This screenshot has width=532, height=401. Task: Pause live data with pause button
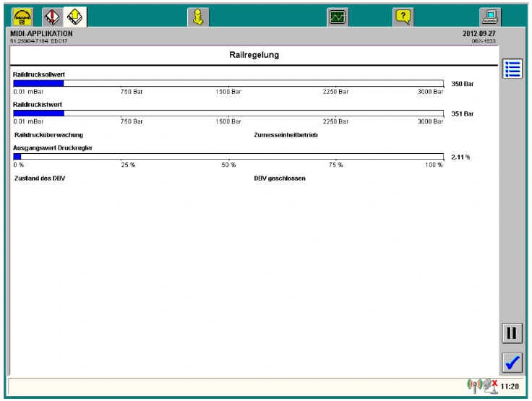(x=512, y=333)
